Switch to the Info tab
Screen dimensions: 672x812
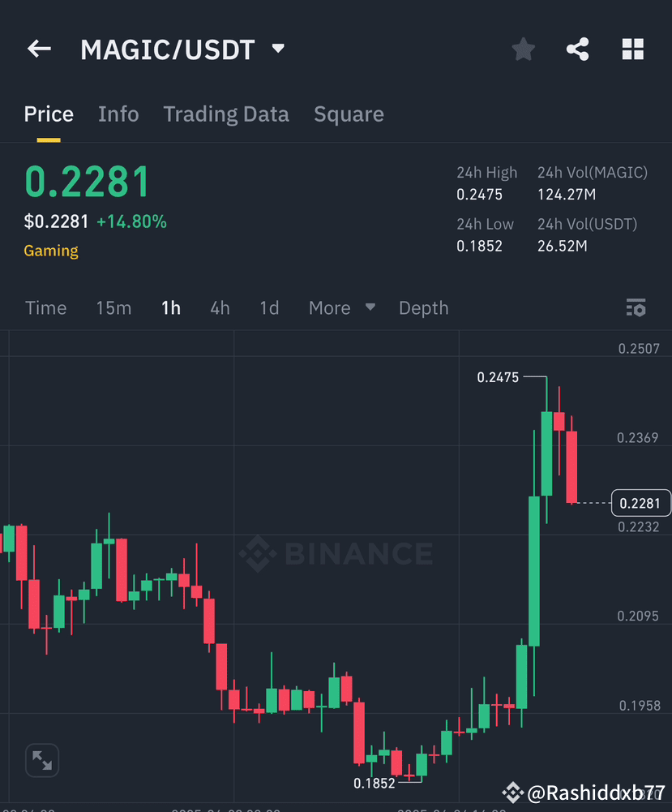118,114
